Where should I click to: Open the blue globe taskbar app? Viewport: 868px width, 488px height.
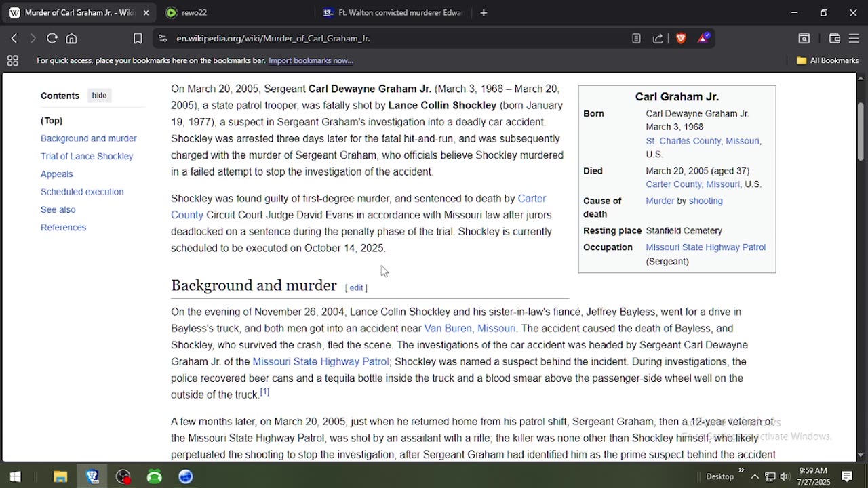[186, 476]
